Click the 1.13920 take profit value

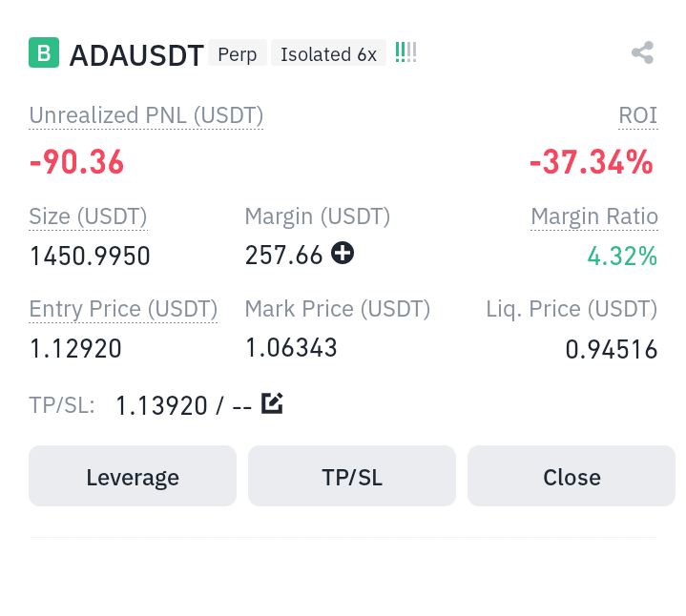[x=161, y=405]
